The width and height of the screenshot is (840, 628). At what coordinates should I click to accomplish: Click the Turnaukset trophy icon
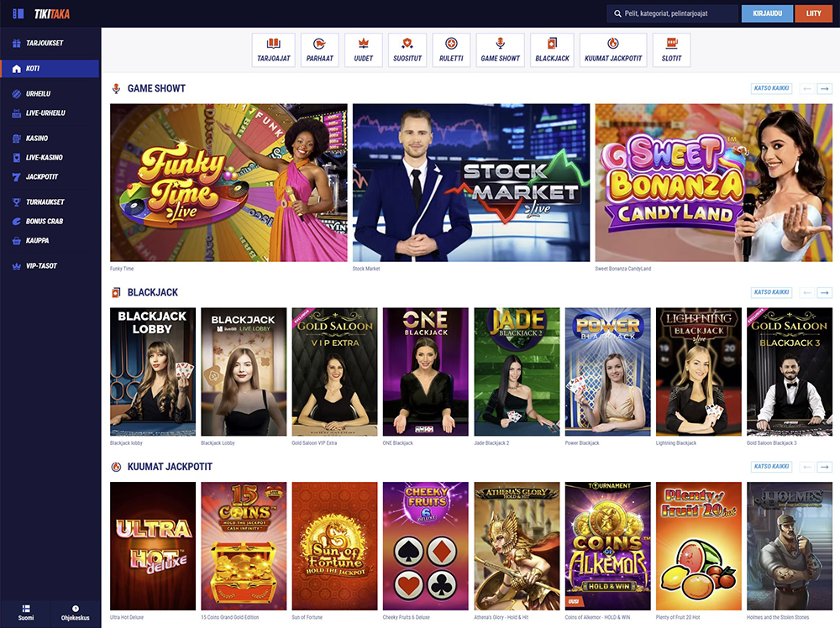pyautogui.click(x=17, y=201)
